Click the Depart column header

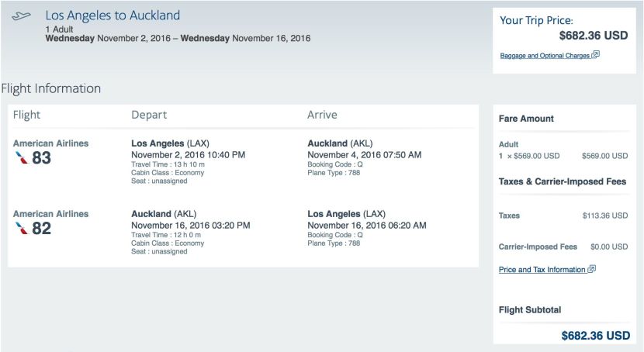tap(149, 115)
